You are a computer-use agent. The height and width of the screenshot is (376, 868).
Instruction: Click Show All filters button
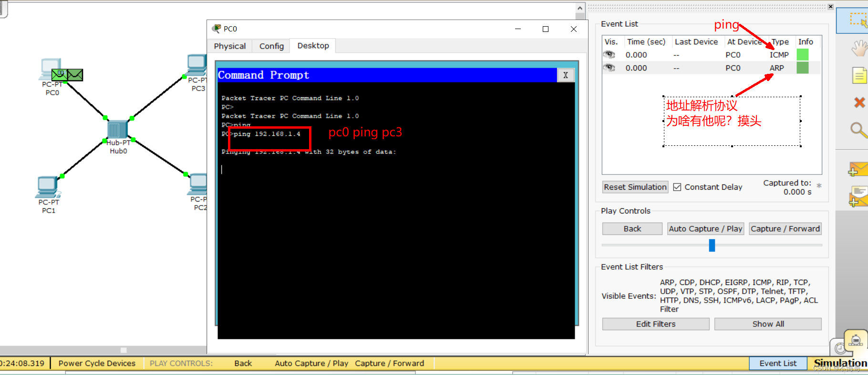point(768,324)
